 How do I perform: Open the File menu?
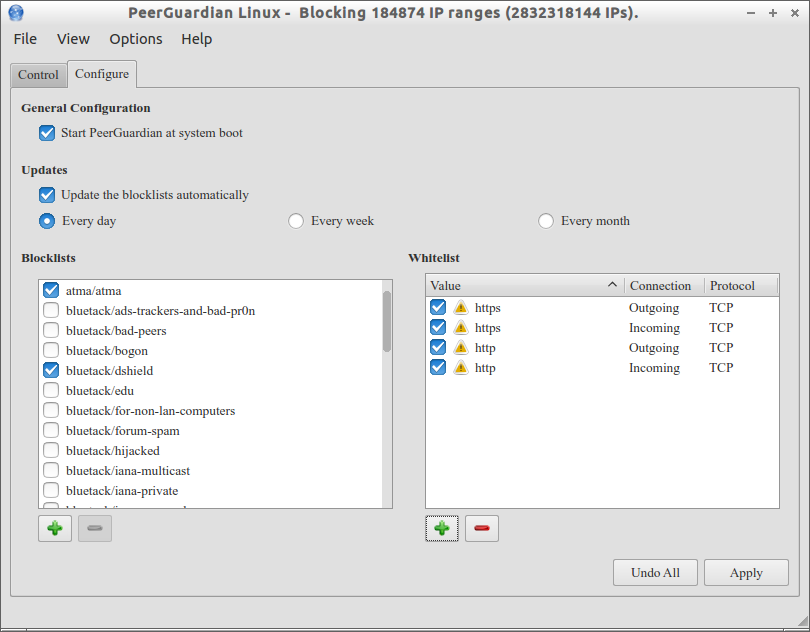(x=25, y=39)
